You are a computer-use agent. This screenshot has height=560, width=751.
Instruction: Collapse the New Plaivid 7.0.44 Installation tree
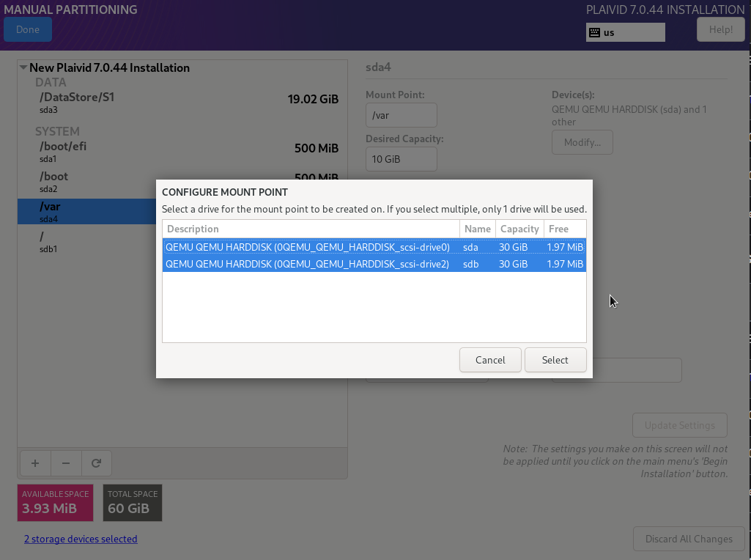[x=23, y=67]
